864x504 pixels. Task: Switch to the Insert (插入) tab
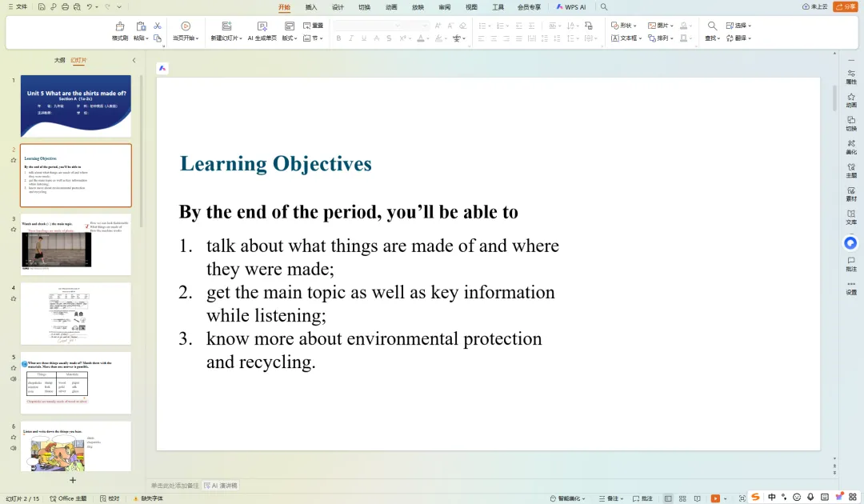(311, 7)
